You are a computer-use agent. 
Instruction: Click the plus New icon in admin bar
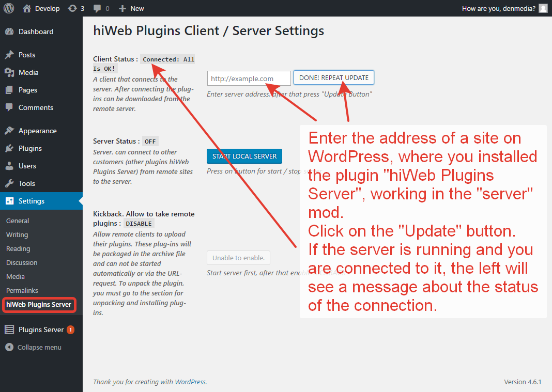click(x=122, y=8)
